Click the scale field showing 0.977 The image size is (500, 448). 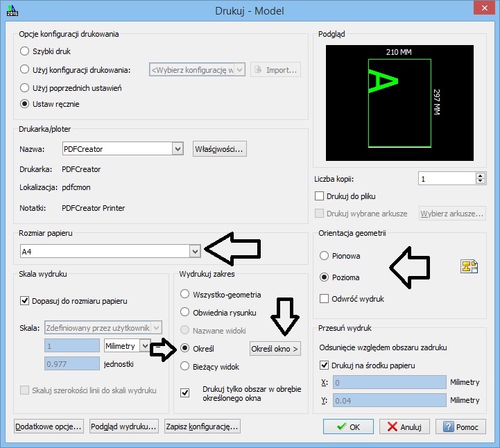[72, 363]
